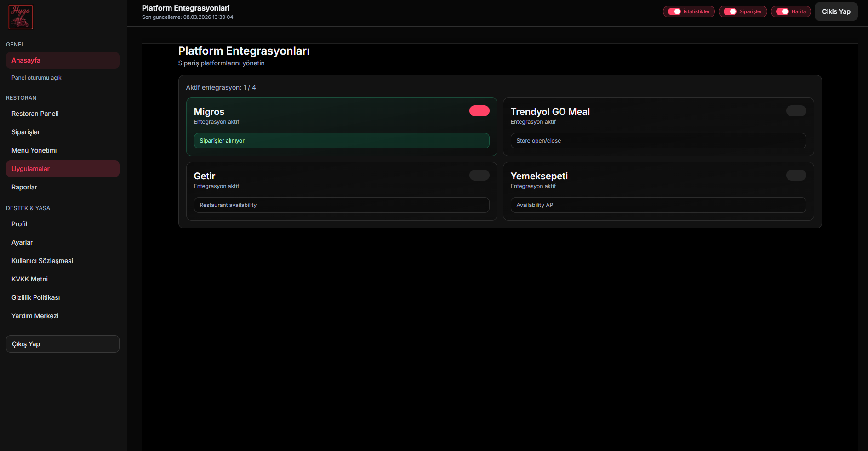Screen dimensions: 868x451
Task: Select Menü Yönetimi in sidebar
Action: tap(34, 150)
